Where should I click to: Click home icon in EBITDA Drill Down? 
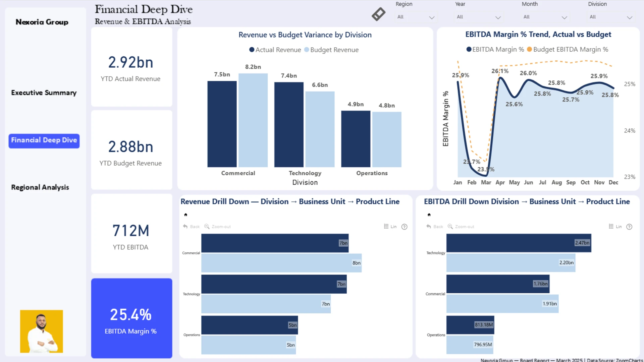[x=429, y=215]
